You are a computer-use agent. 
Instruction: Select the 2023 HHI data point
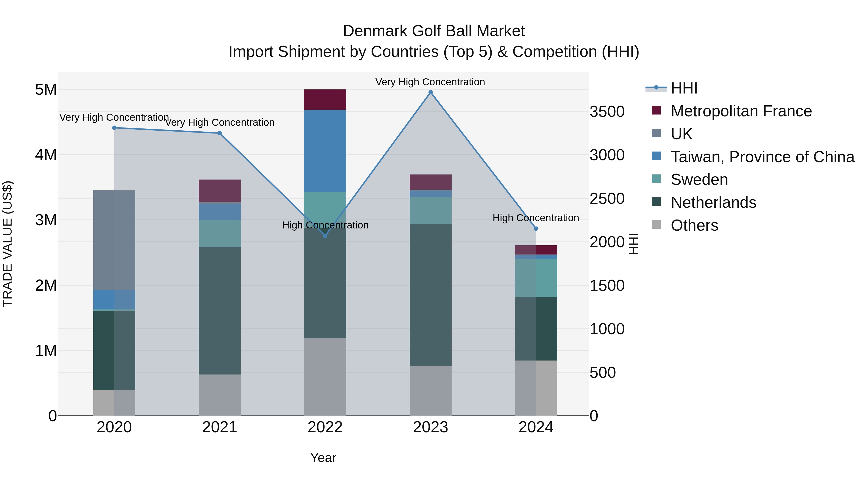point(431,92)
